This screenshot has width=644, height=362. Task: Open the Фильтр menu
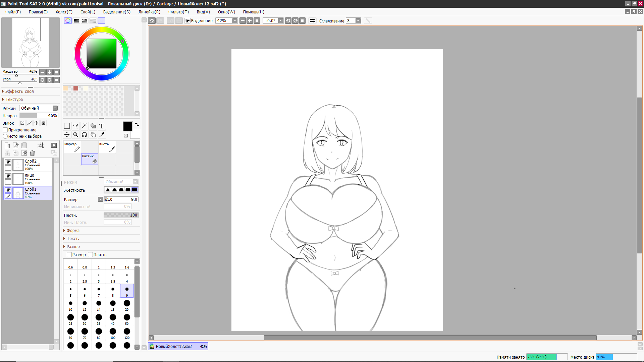178,12
